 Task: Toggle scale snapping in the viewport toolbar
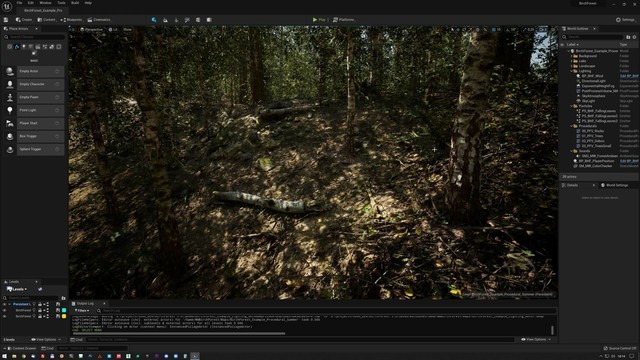click(525, 29)
